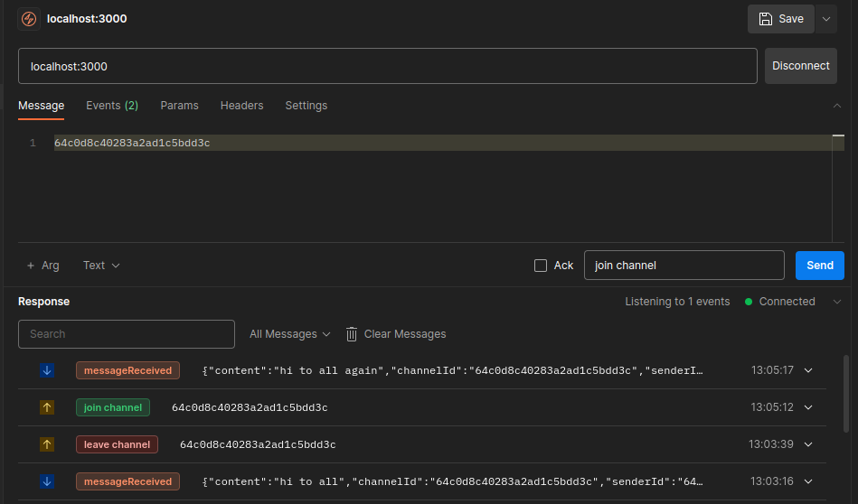Click the red 'leave channel' event badge

(117, 445)
